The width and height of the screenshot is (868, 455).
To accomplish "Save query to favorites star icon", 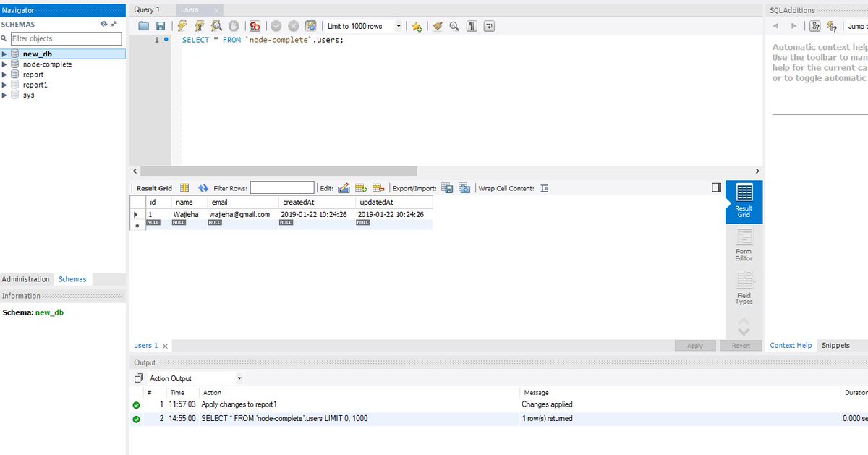I will pyautogui.click(x=417, y=26).
